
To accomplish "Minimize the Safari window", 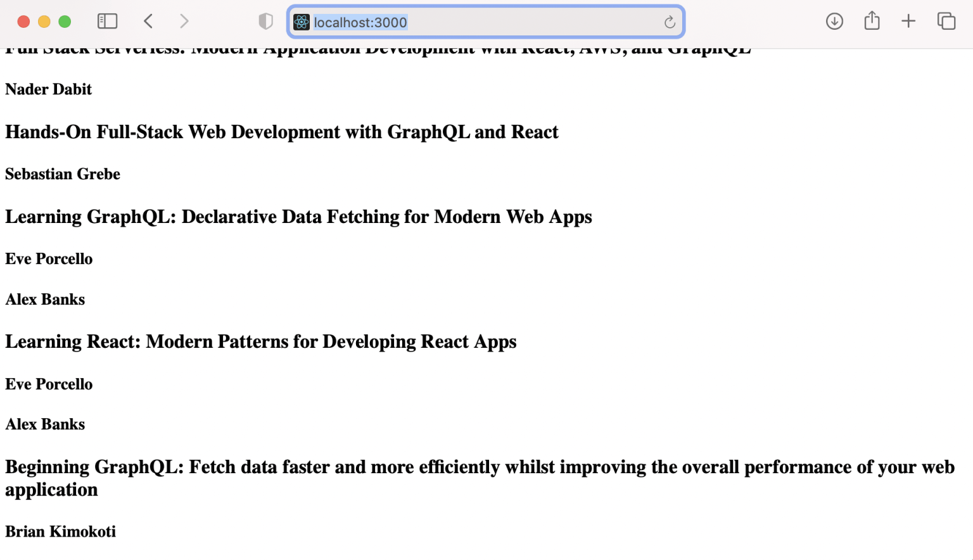I will click(44, 22).
